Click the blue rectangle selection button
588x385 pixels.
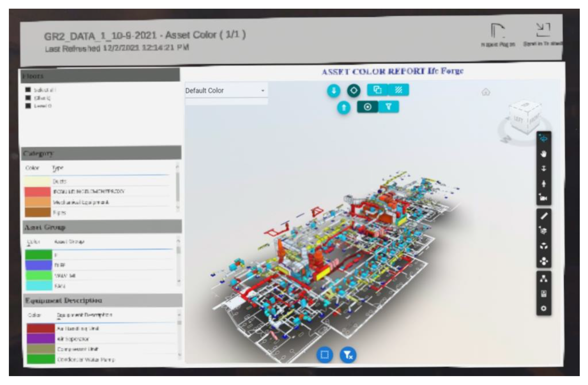325,355
